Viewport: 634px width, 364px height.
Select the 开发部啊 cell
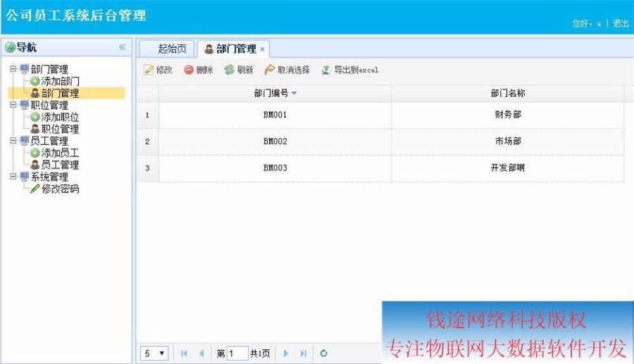point(508,168)
